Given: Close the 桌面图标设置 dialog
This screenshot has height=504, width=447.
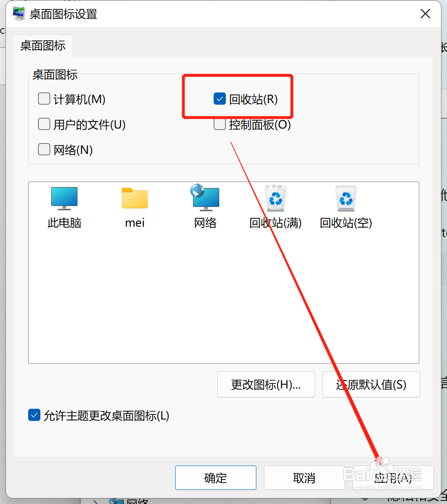Looking at the screenshot, I should click(425, 14).
